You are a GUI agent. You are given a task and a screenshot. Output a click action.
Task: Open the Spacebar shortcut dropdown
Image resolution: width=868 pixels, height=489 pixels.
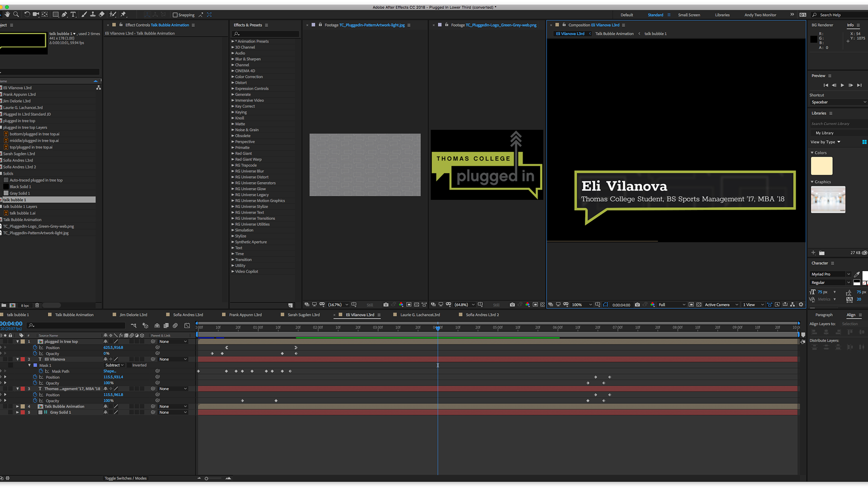838,102
